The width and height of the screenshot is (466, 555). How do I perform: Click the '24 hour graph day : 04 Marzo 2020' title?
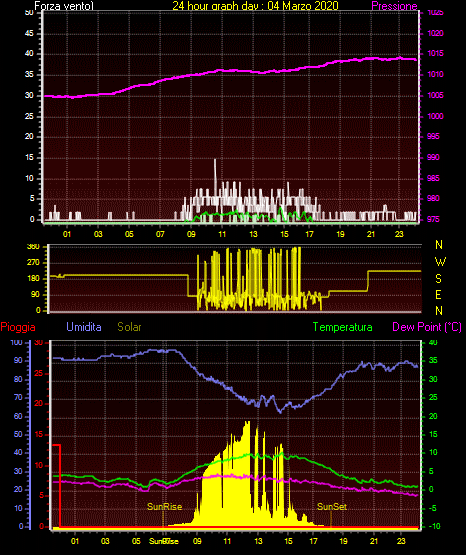click(x=255, y=6)
